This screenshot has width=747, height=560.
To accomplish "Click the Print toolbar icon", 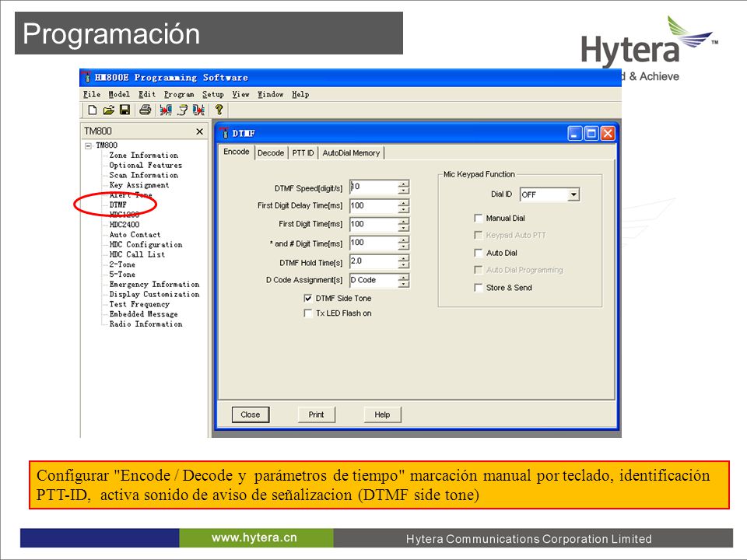I will 146,110.
